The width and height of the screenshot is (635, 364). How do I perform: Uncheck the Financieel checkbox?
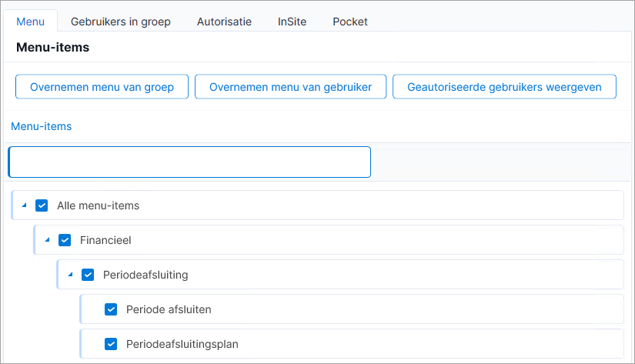coord(65,240)
